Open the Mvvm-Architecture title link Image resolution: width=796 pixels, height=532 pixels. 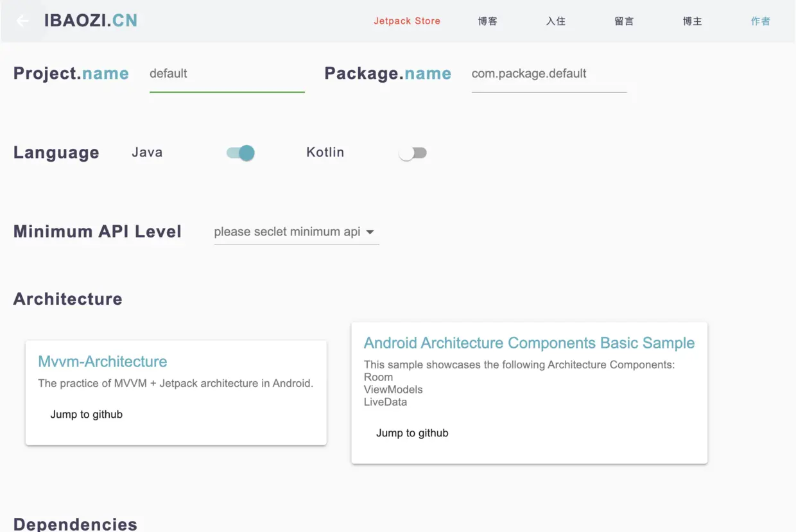pyautogui.click(x=103, y=361)
